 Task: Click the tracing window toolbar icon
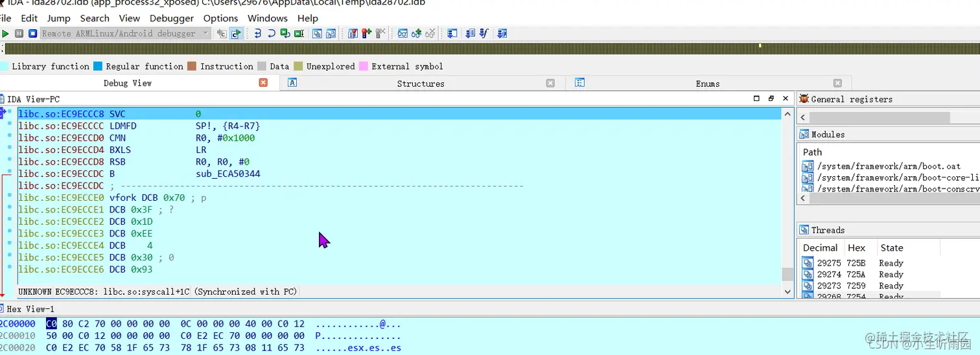(452, 33)
